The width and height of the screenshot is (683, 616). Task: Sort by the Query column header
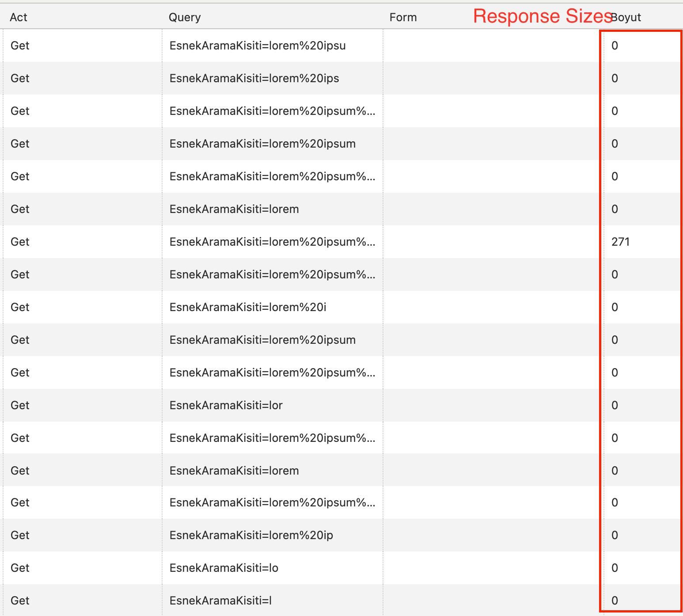point(185,17)
